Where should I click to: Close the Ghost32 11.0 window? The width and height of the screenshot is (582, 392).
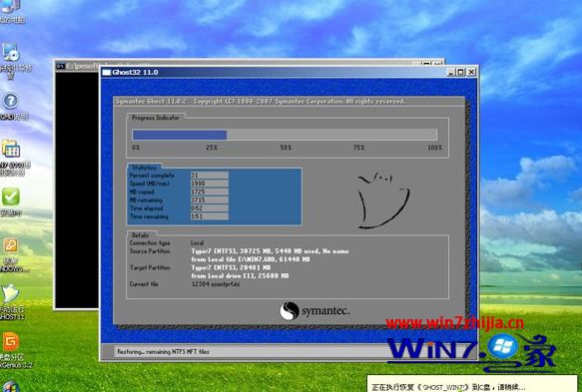click(471, 72)
